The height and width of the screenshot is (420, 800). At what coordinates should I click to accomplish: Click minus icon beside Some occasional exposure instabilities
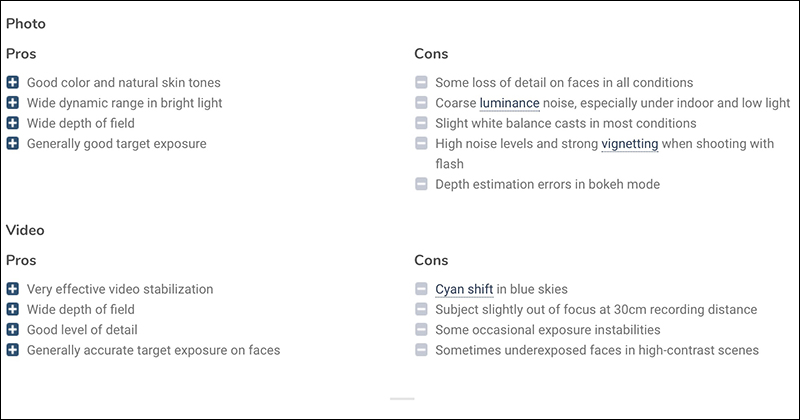coord(421,330)
